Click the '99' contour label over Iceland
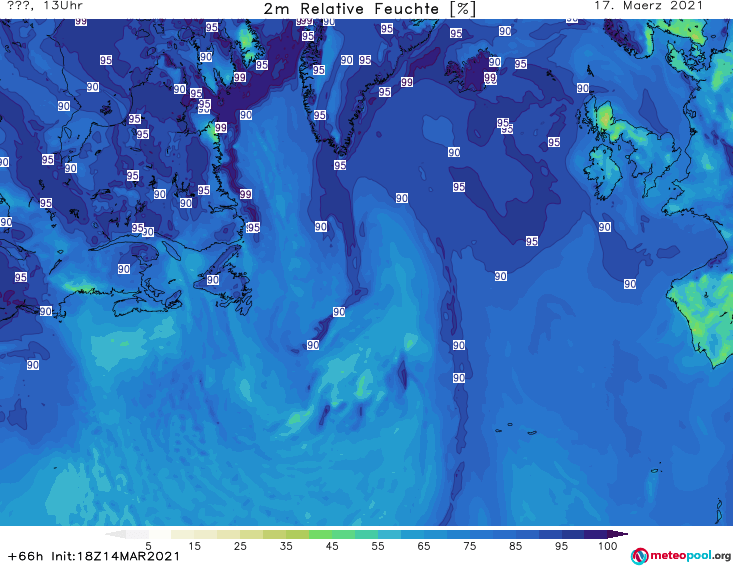 [x=490, y=78]
